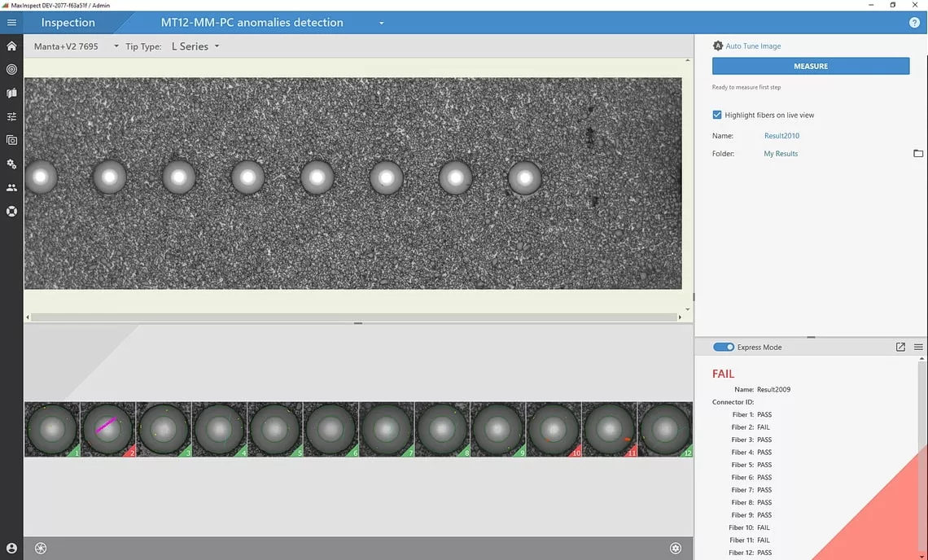928x560 pixels.
Task: Select the My Results folder link
Action: coord(781,153)
